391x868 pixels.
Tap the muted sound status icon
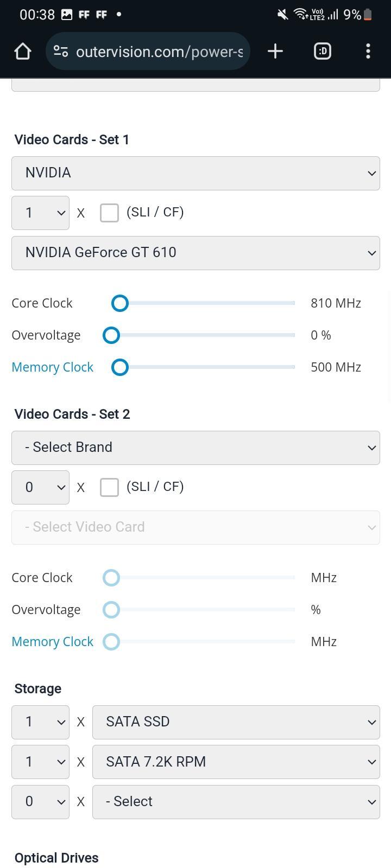coord(282,15)
